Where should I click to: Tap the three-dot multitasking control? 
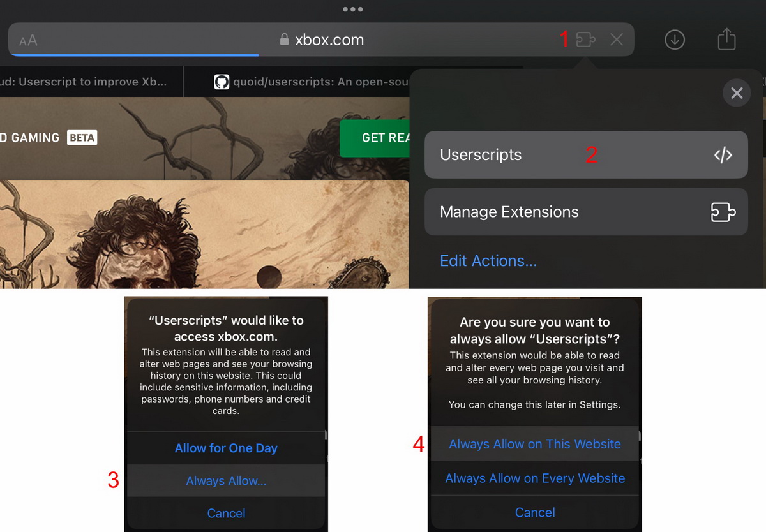[352, 9]
